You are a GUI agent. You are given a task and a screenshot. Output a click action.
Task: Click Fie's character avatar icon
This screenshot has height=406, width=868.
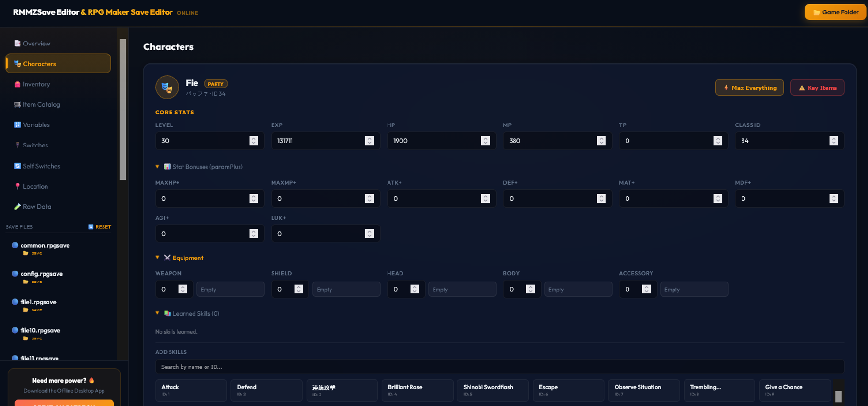167,87
